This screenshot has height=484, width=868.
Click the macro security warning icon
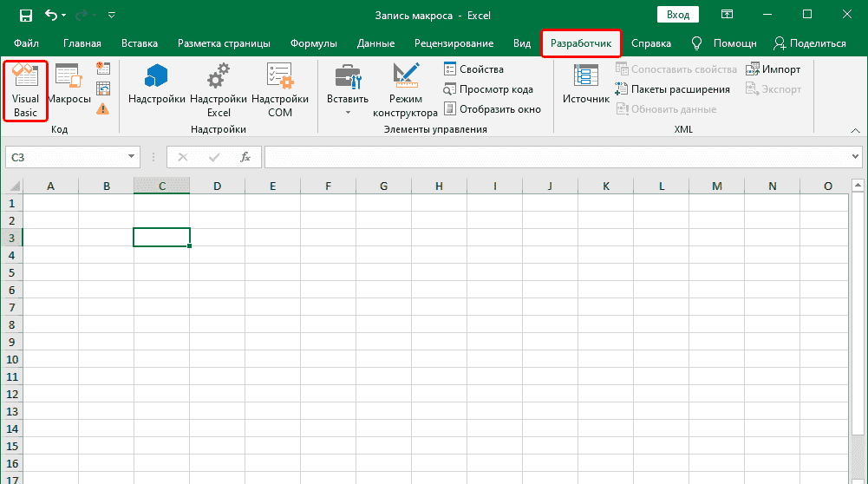click(102, 108)
